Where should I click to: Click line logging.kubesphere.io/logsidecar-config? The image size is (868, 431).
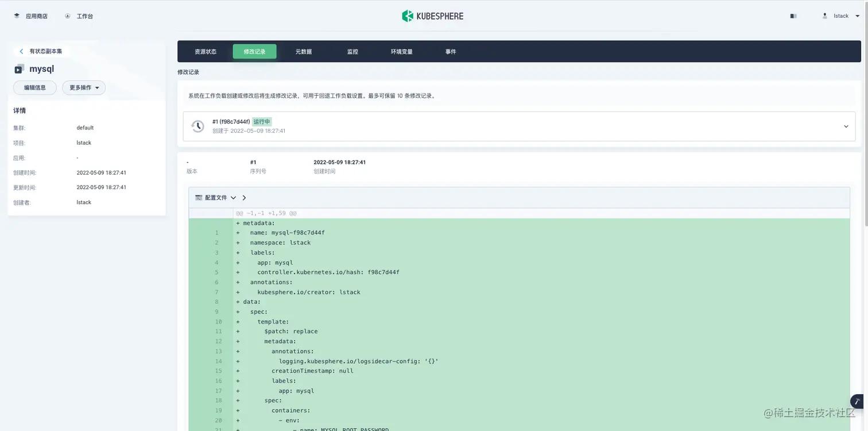tap(359, 361)
